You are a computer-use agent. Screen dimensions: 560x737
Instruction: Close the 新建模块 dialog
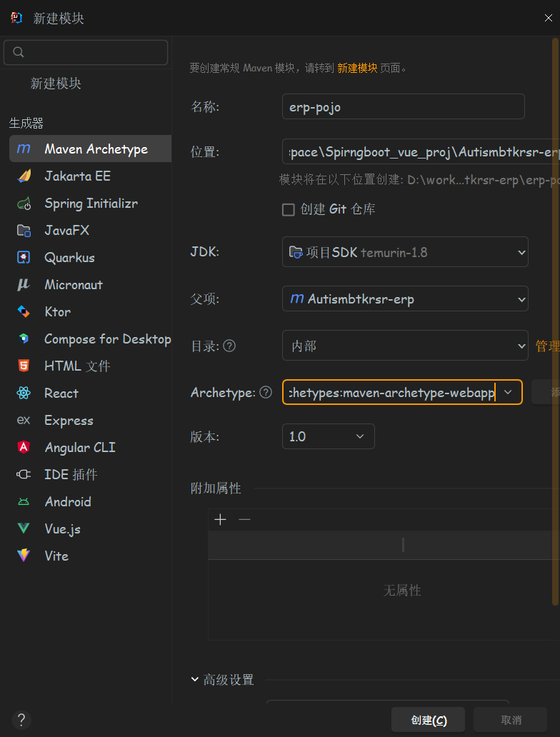(549, 18)
